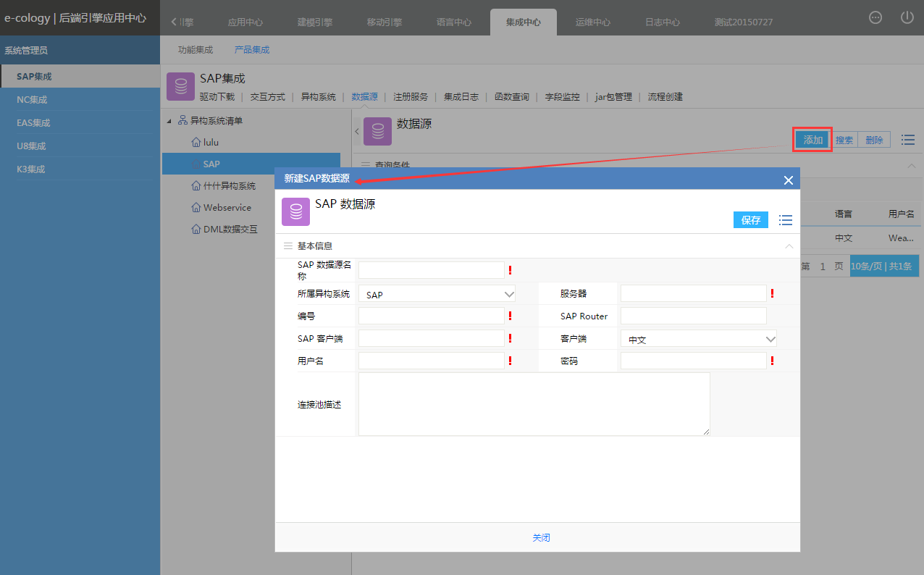Click the power logout icon
This screenshot has width=924, height=575.
click(x=907, y=17)
